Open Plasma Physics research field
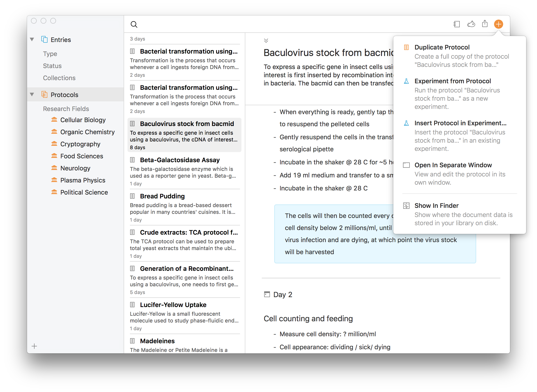This screenshot has width=537, height=392. pyautogui.click(x=83, y=180)
